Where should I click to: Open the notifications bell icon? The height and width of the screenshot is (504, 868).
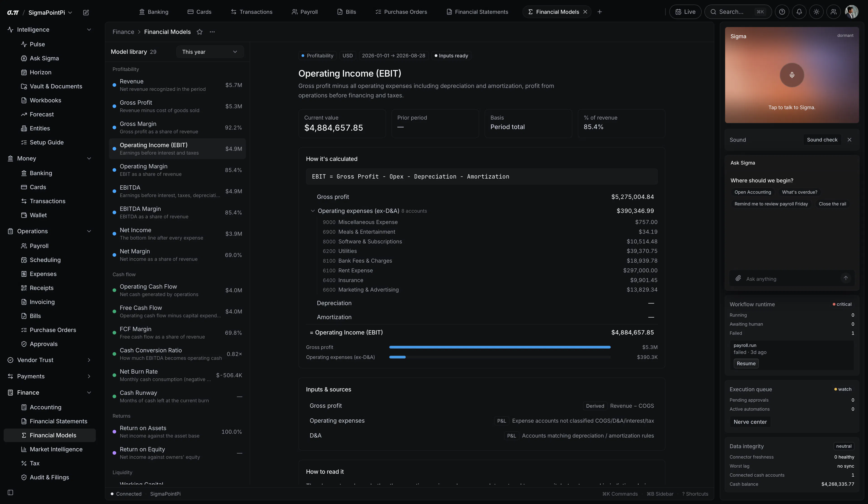point(799,12)
